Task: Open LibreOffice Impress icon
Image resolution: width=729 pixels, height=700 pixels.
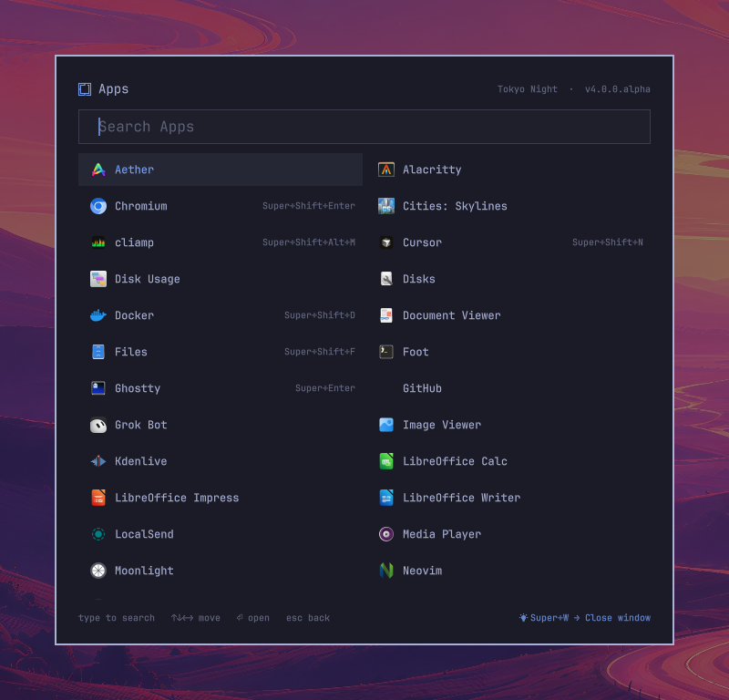Action: (98, 498)
